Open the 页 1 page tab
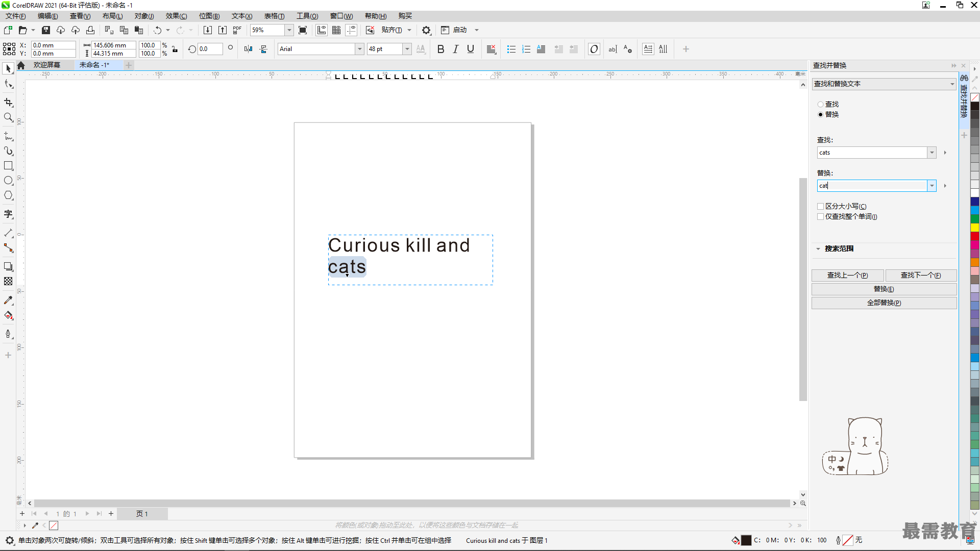The height and width of the screenshot is (551, 980). 142,514
